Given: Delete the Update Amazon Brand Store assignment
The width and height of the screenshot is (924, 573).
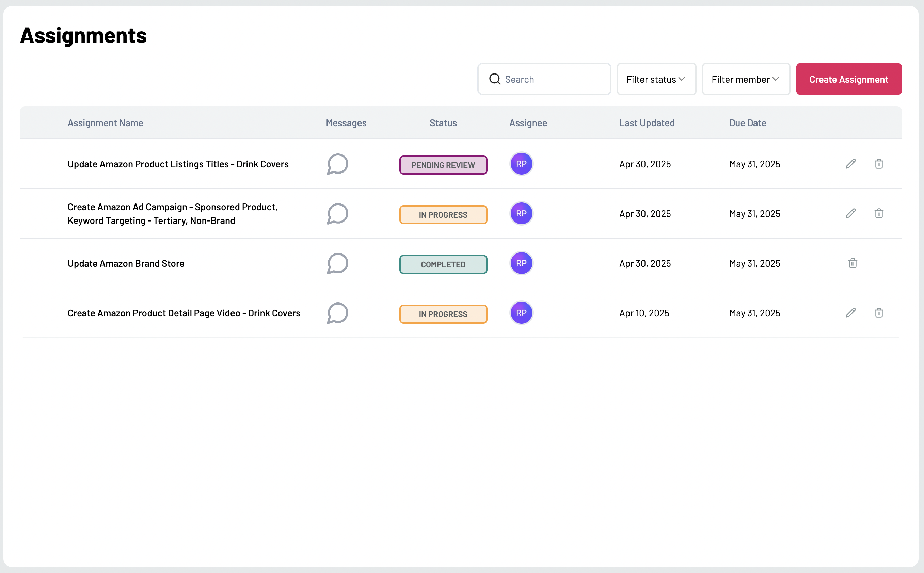Looking at the screenshot, I should pyautogui.click(x=852, y=263).
